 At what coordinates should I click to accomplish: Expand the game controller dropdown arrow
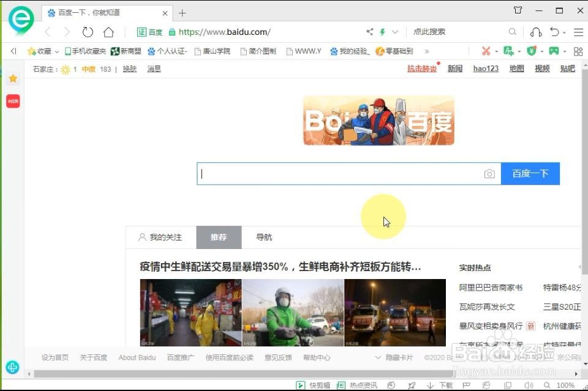tap(564, 51)
